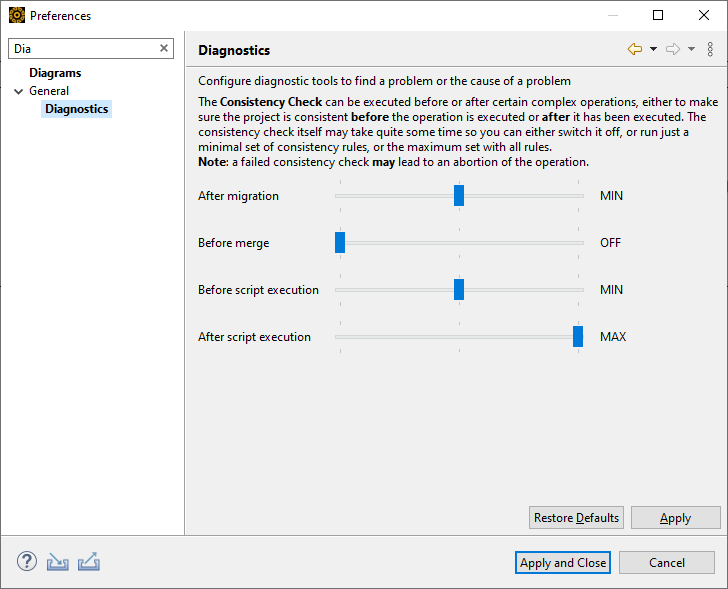The height and width of the screenshot is (589, 728).
Task: Open the three-dot view menu icon
Action: click(710, 49)
